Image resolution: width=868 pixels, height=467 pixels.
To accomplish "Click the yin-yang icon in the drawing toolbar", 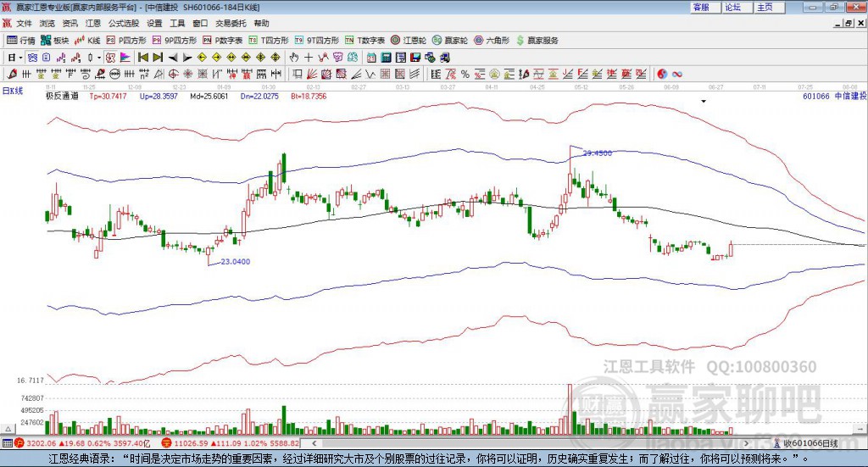I will (662, 74).
